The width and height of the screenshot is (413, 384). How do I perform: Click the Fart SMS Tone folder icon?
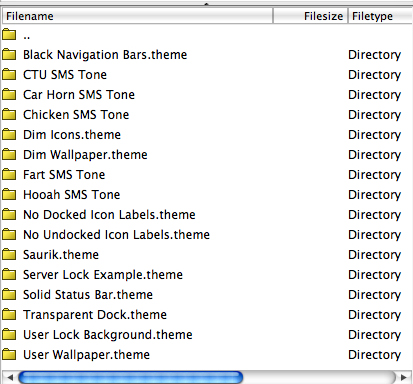9,174
